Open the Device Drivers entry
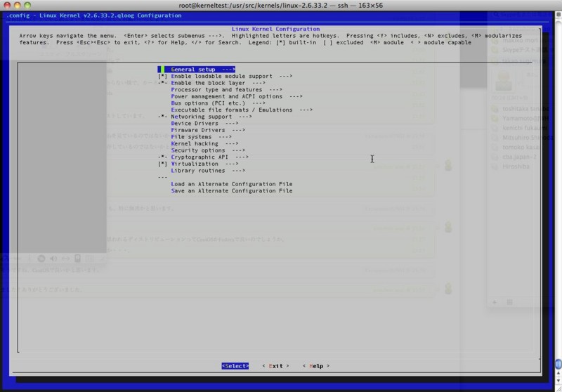562x392 pixels. [204, 123]
